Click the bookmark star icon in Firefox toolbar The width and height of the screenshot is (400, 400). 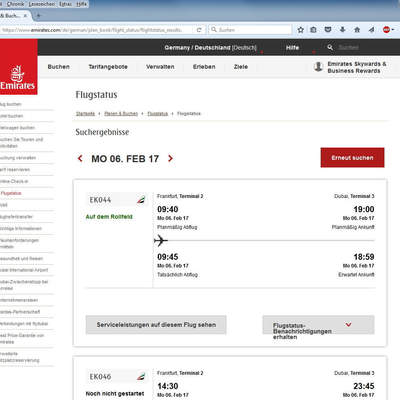[300, 30]
